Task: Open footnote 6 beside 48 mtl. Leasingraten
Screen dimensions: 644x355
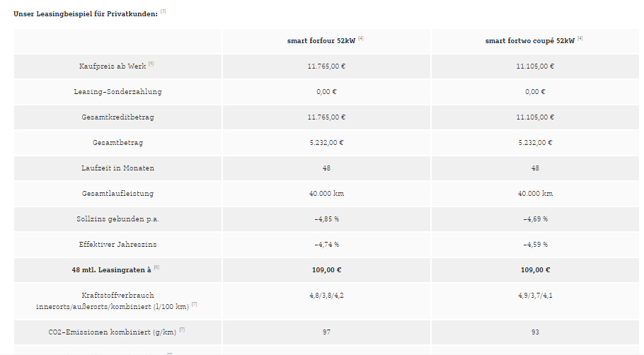Action: pos(156,267)
